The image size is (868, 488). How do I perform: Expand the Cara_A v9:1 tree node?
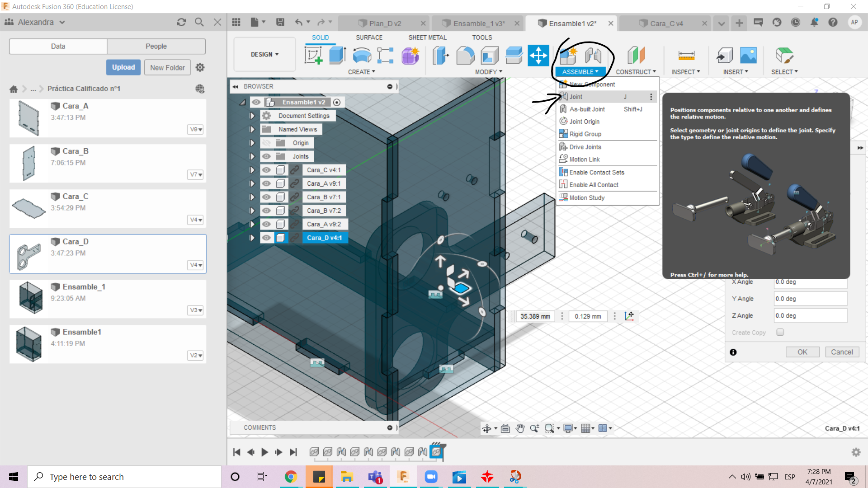click(252, 183)
